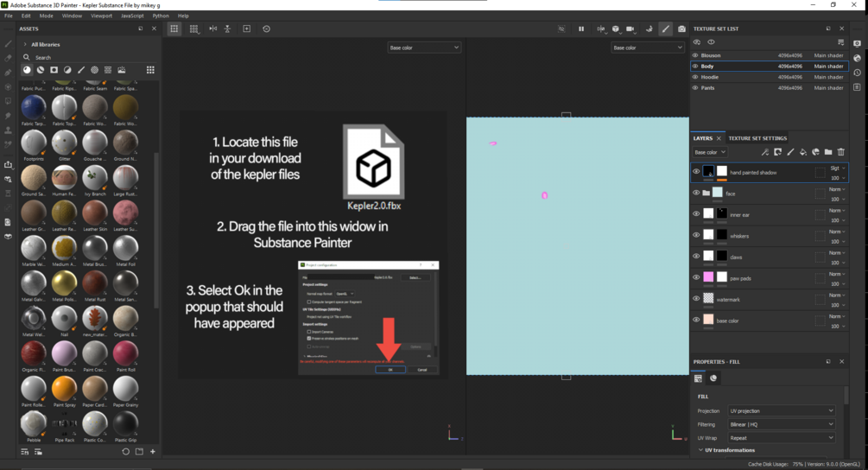Close the Assets panel

pos(154,29)
